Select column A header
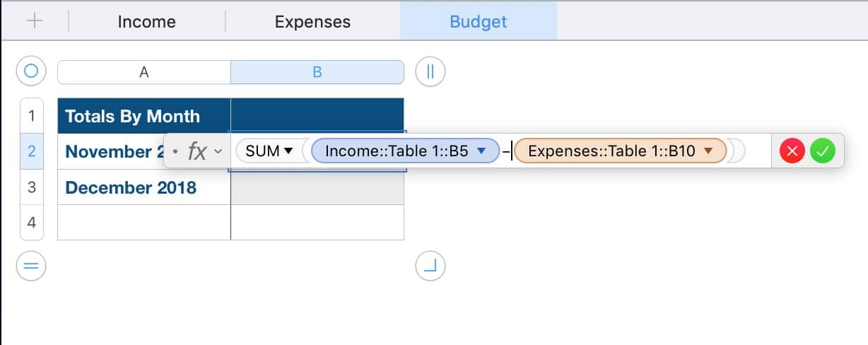 tap(144, 72)
